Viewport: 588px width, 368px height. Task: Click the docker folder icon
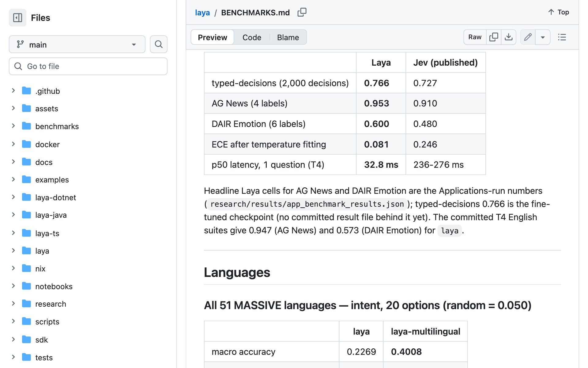click(27, 144)
